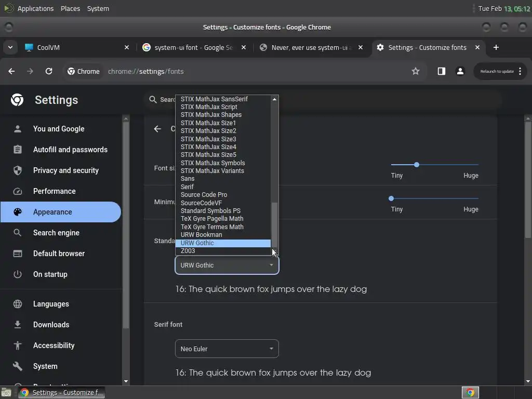Choose SourceCodeVF from list
Viewport: 532px width, 399px height.
click(x=223, y=203)
